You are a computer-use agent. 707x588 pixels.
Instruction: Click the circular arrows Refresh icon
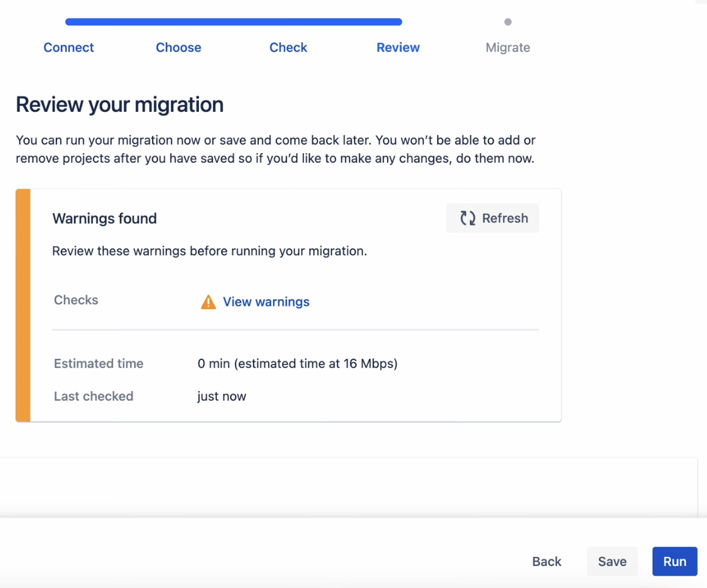(467, 218)
